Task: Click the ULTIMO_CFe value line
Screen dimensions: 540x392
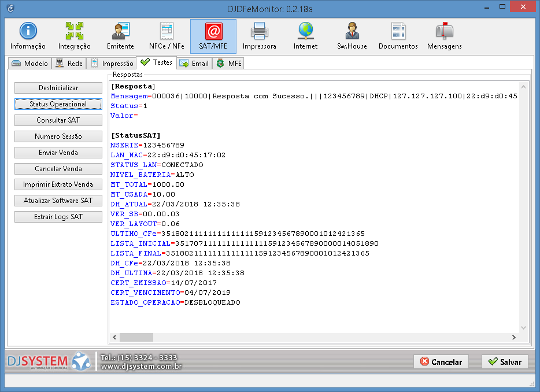Action: click(x=238, y=234)
